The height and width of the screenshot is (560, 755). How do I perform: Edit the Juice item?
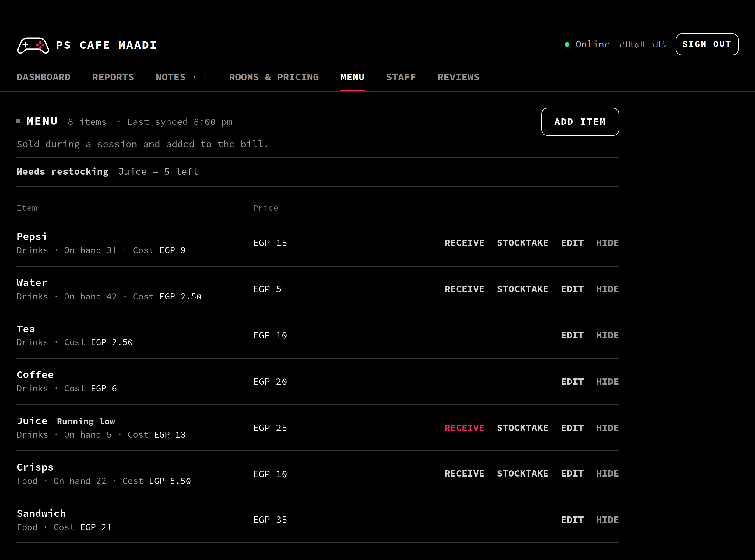pyautogui.click(x=573, y=428)
